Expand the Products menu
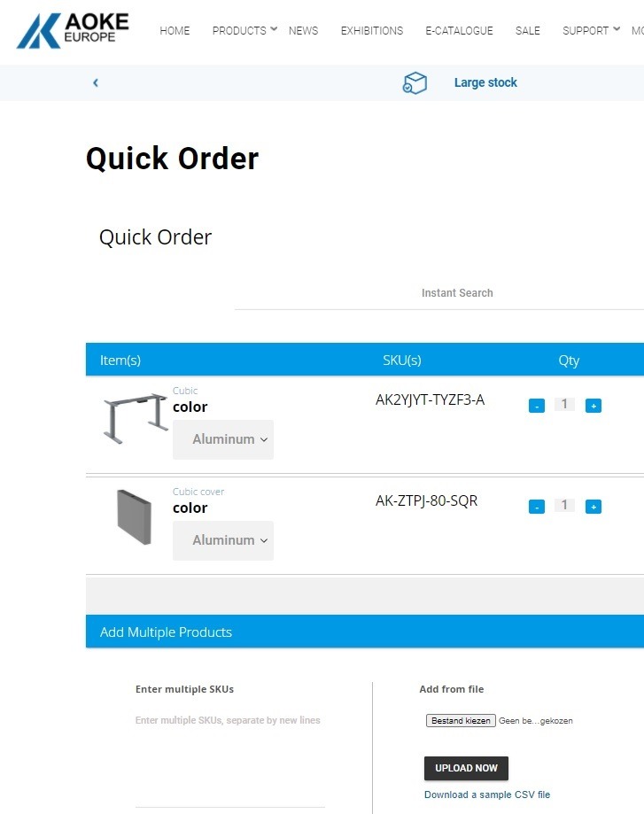Image resolution: width=644 pixels, height=814 pixels. coord(244,31)
